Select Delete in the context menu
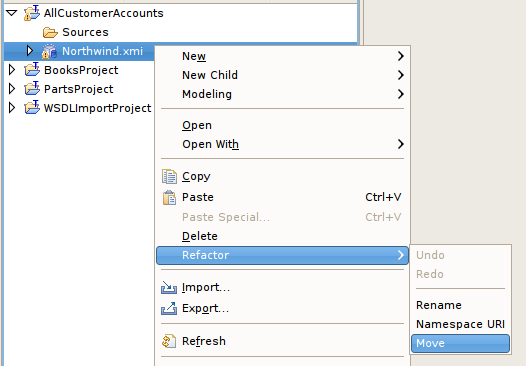 [x=282, y=236]
